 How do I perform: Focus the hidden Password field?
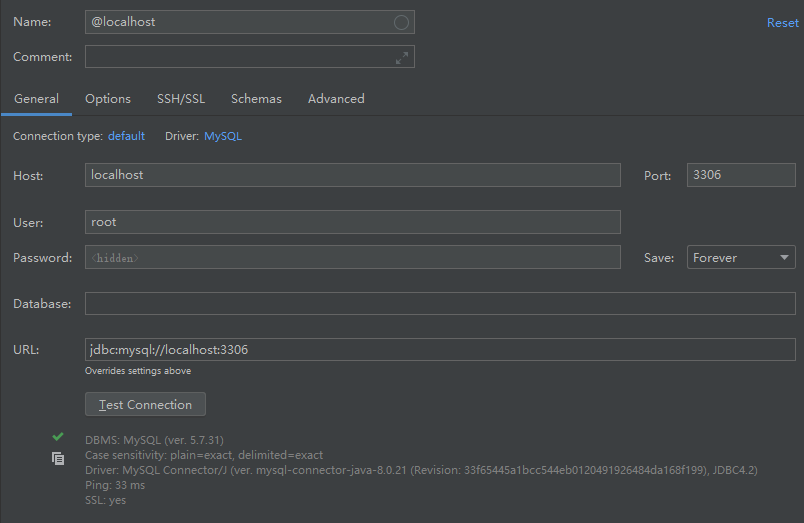[x=352, y=258]
